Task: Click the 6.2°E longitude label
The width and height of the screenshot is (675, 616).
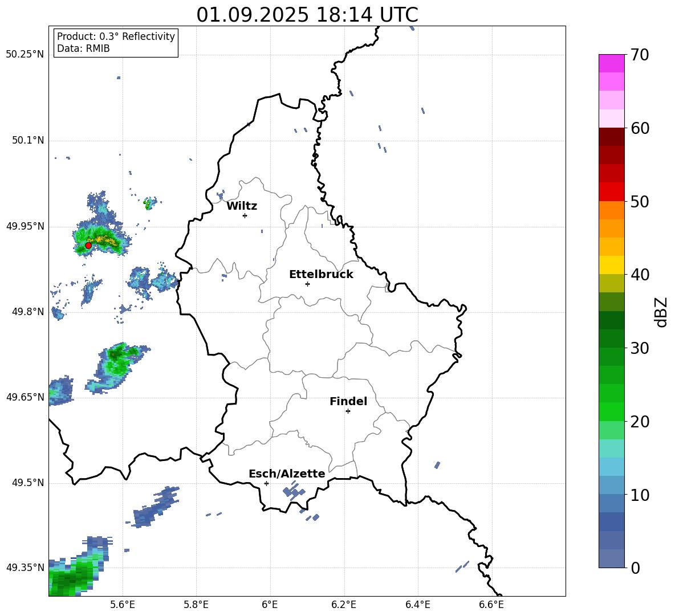Action: pos(344,605)
